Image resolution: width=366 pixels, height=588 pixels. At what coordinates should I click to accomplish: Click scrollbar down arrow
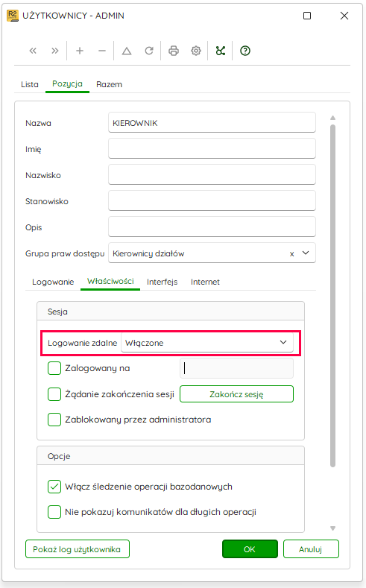[x=332, y=528]
